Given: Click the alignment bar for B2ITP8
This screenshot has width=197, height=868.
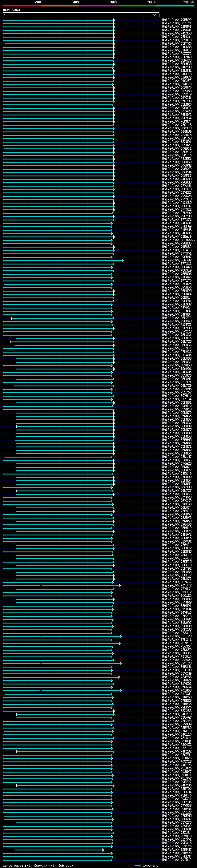Looking at the screenshot, I should coord(62,636).
